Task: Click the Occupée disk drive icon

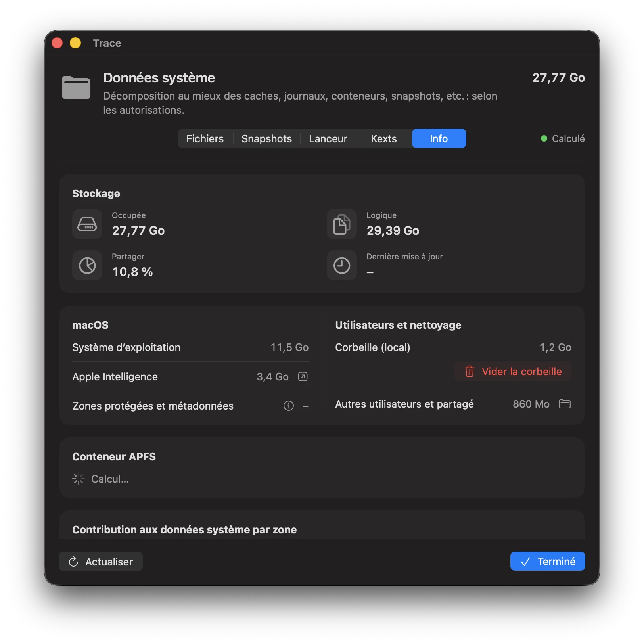Action: pyautogui.click(x=87, y=224)
